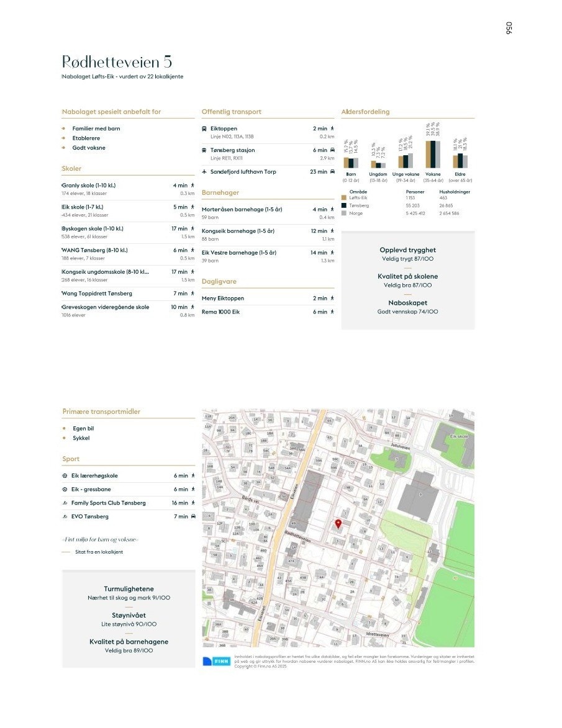Open the Skoler section heading
The height and width of the screenshot is (728, 562).
pos(70,168)
